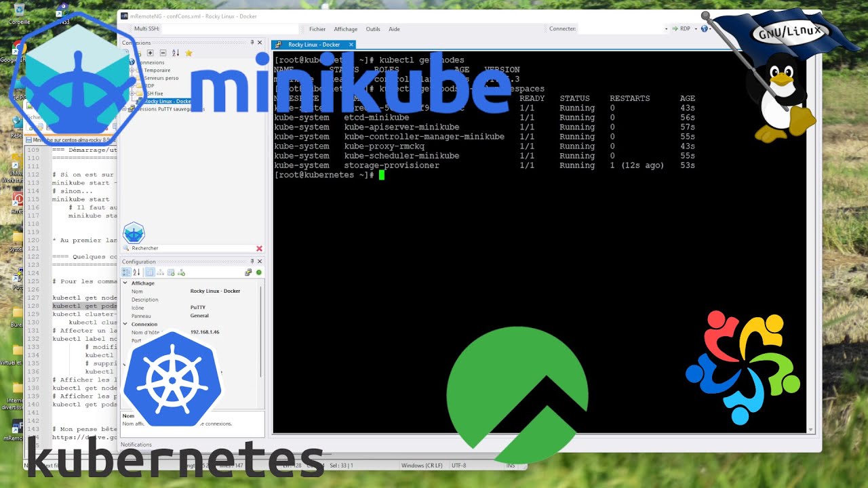Open the Aide menu
Viewport: 868px width, 488px height.
(x=394, y=29)
